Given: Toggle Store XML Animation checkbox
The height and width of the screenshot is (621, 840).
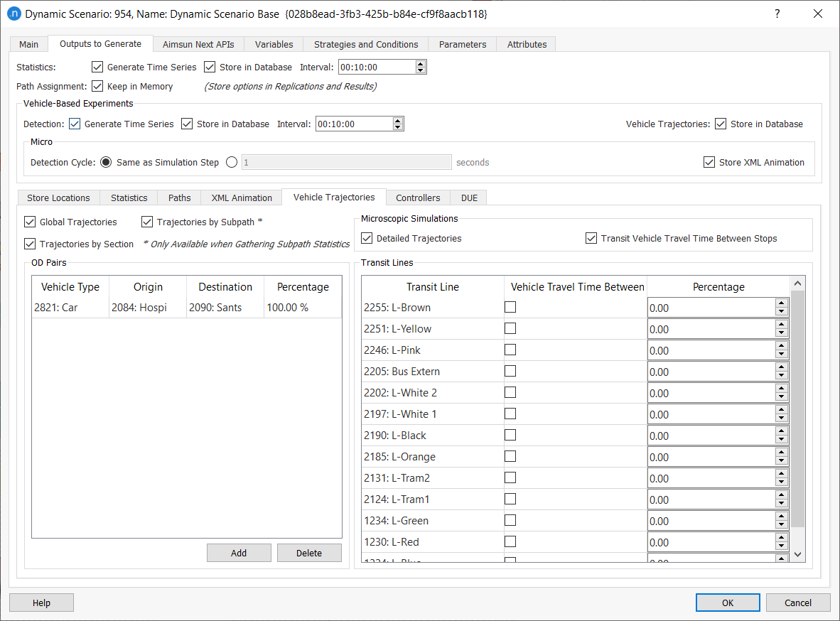Looking at the screenshot, I should (709, 162).
